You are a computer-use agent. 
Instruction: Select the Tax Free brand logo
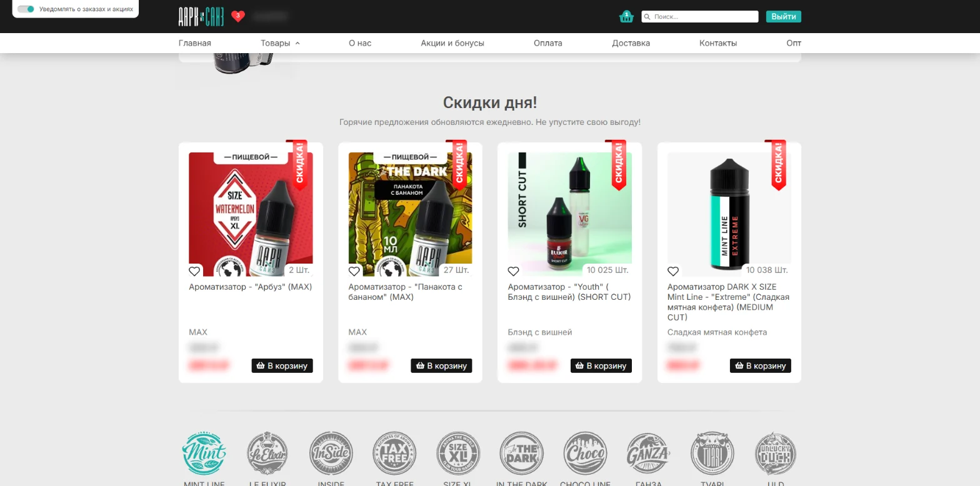click(394, 454)
